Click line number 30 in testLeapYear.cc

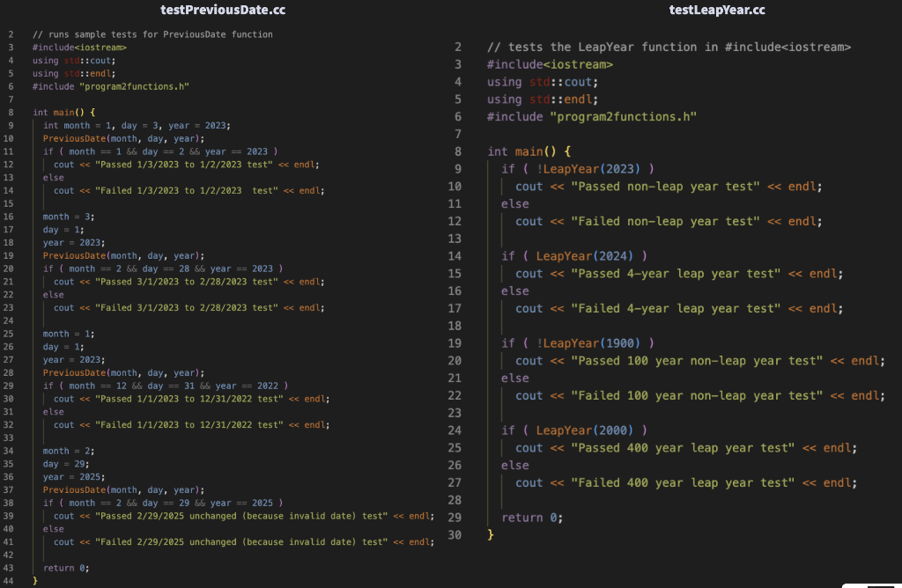tap(455, 535)
